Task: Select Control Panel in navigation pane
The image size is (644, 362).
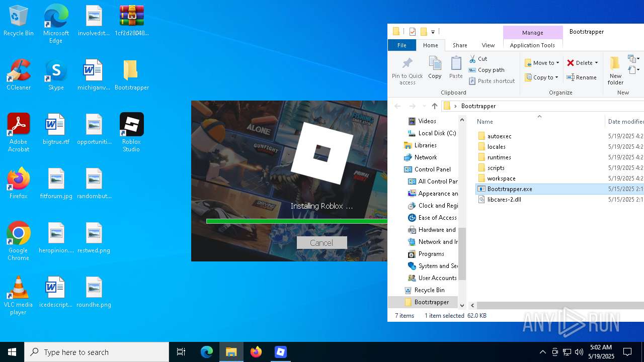Action: [x=427, y=169]
